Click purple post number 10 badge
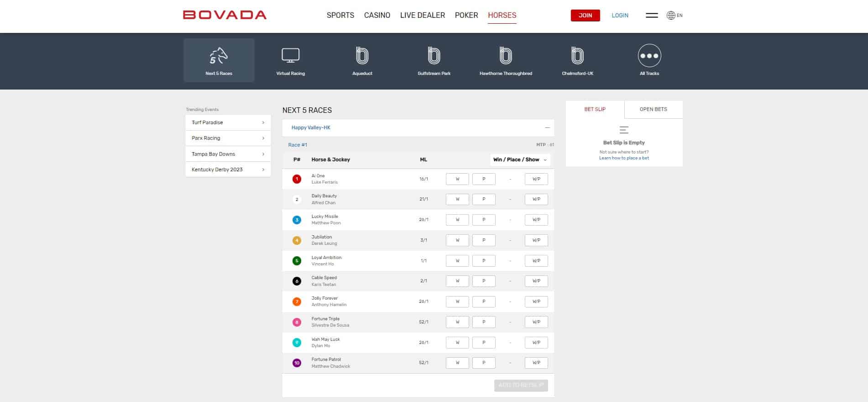Viewport: 868px width, 402px height. click(x=297, y=363)
